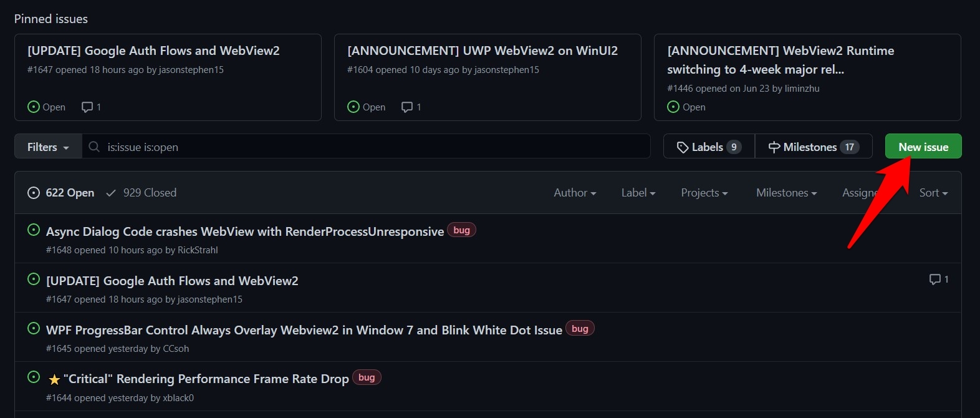Click the bug label on Async Dialog issue
Viewport: 980px width, 418px height.
(x=461, y=230)
